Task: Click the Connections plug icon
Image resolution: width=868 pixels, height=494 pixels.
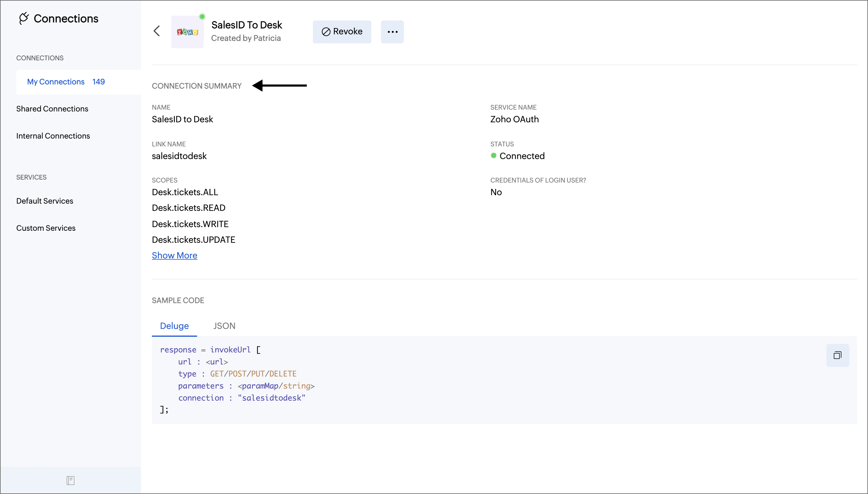Action: (24, 18)
